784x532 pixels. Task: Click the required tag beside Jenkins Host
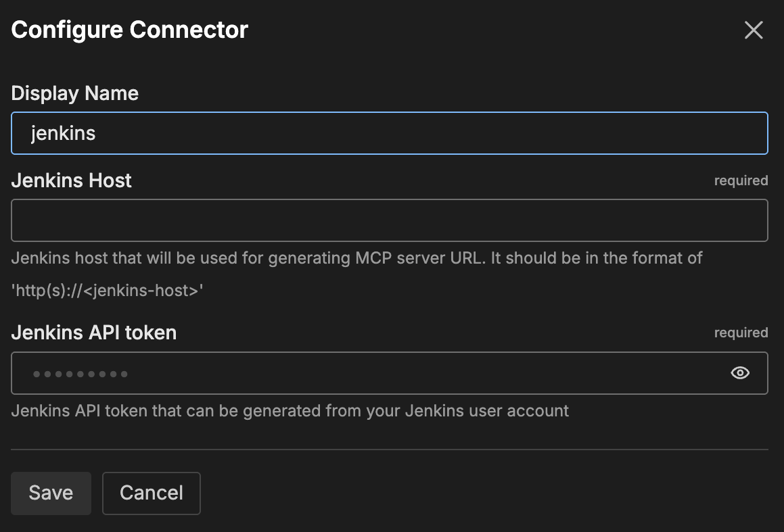tap(741, 180)
